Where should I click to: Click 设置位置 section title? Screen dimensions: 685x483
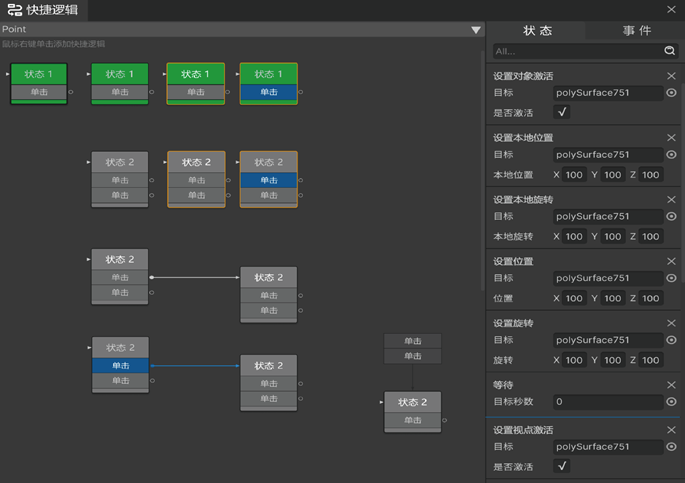[x=513, y=261]
